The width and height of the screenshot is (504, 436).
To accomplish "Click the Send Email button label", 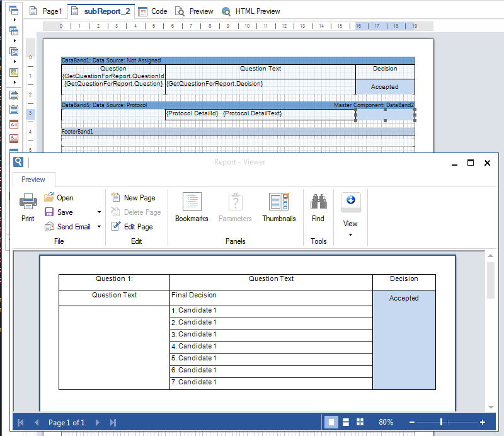I will click(74, 227).
